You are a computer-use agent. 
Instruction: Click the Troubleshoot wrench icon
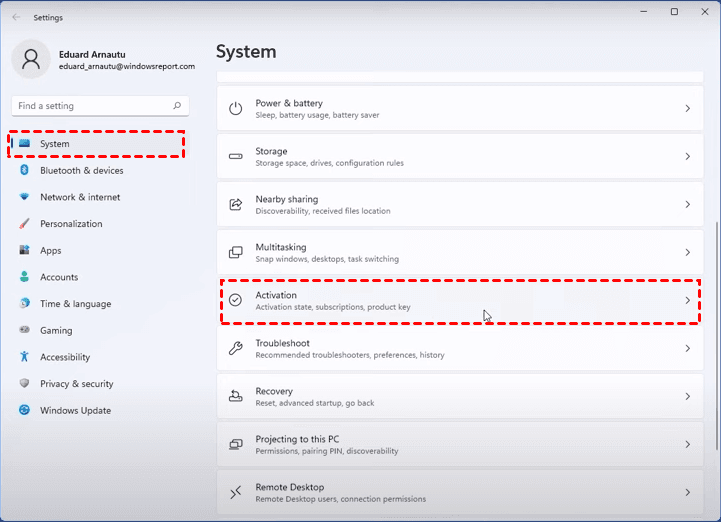pos(236,348)
